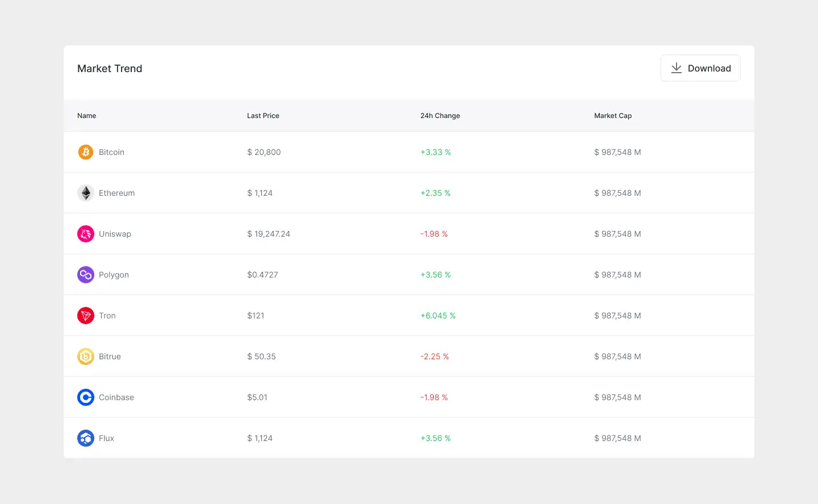
Task: Click Ethereum's +2.35 % change
Action: (436, 193)
